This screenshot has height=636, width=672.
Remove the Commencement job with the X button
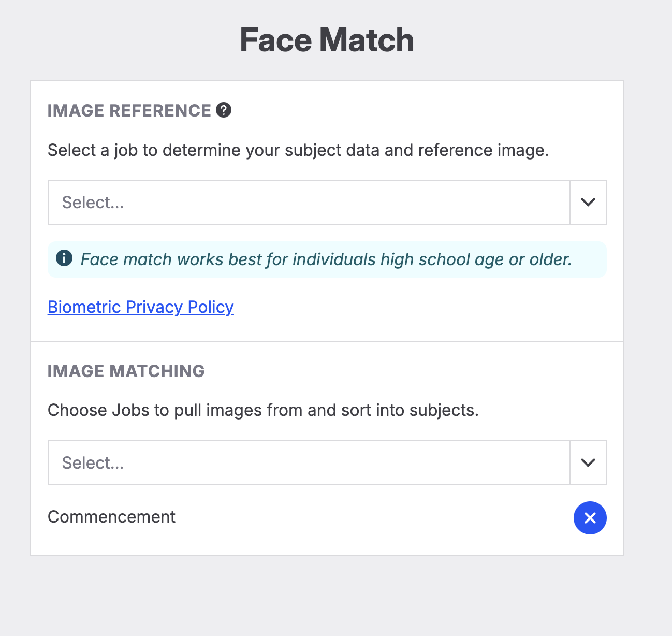590,518
